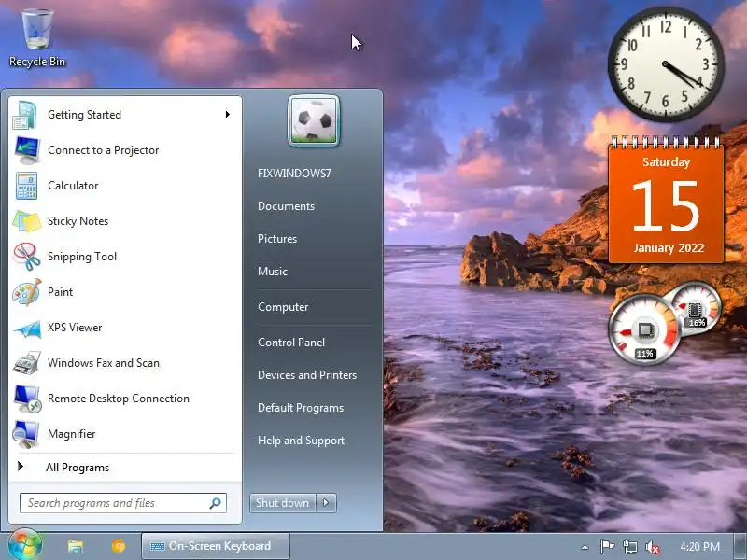Screen dimensions: 747x560
Task: Click the Snipping Tool scissors icon
Action: tap(27, 257)
